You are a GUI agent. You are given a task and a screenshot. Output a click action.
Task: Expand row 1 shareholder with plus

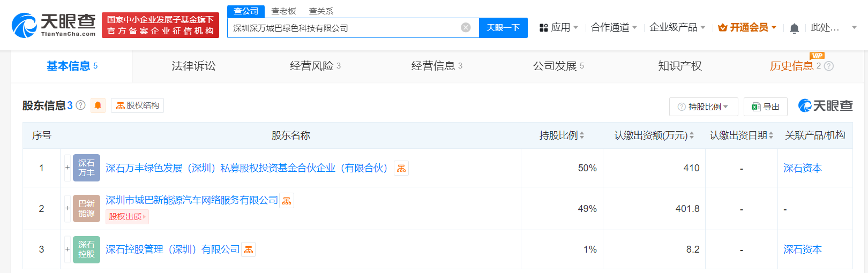click(x=68, y=168)
